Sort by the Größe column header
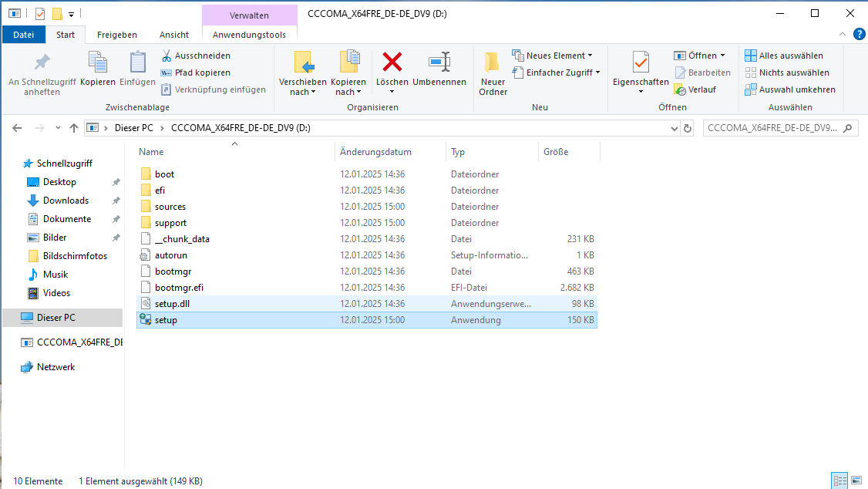The width and height of the screenshot is (868, 489). tap(569, 152)
